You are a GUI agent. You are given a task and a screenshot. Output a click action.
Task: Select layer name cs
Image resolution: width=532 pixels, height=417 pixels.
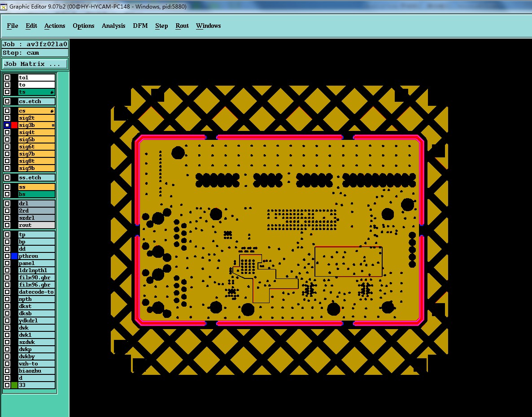37,111
